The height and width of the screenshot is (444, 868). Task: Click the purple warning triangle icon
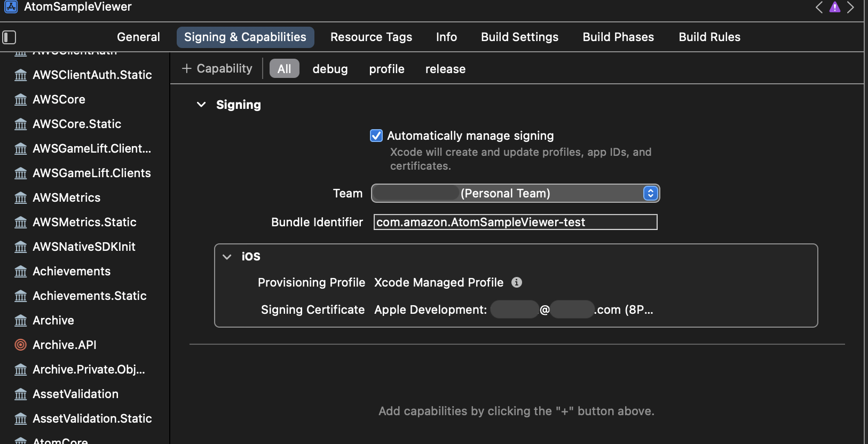[x=835, y=7]
